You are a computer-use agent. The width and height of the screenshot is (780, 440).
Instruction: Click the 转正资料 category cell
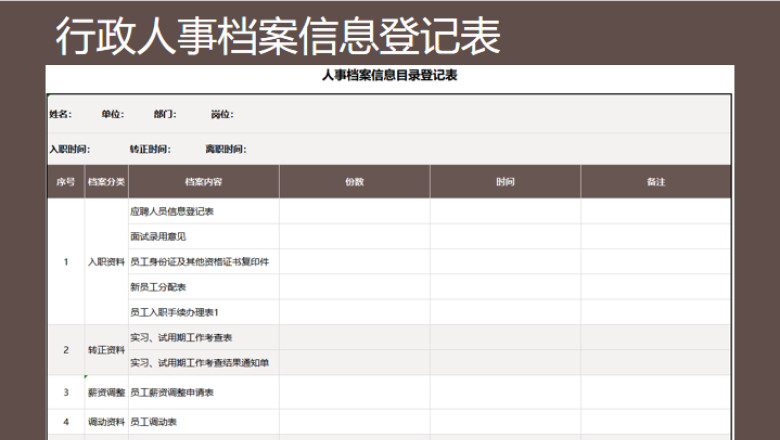tap(106, 350)
